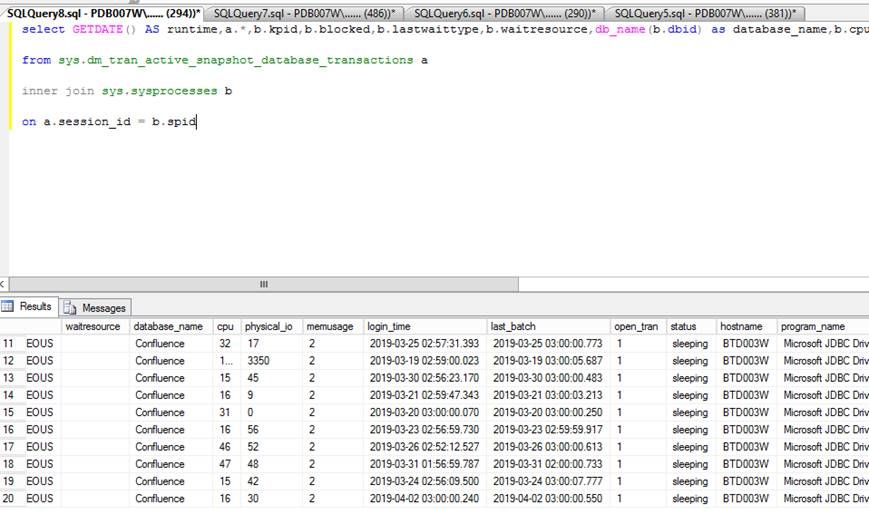
Task: Click last_batch 2019-03-23 02:59:59.917
Action: 548,430
